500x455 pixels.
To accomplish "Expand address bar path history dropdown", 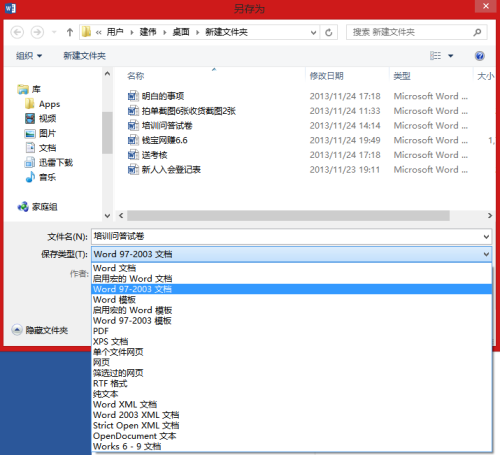I will tap(313, 32).
